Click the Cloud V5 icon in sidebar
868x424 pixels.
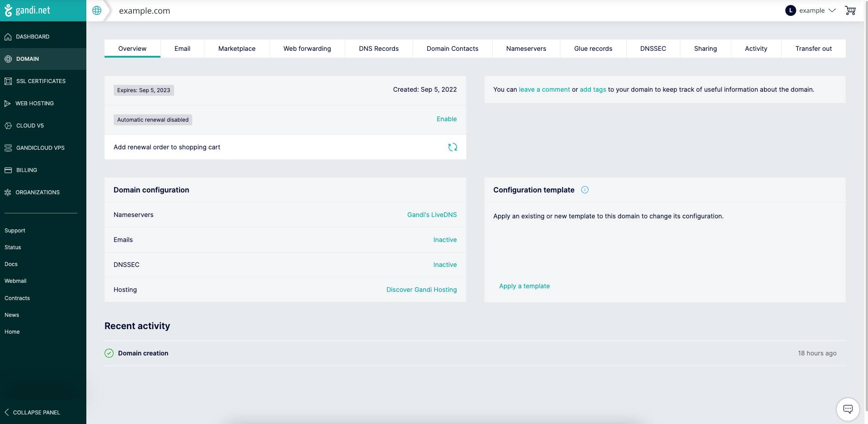8,126
